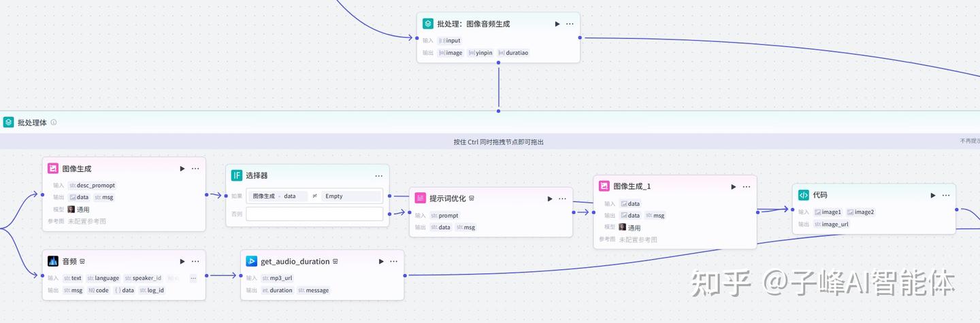980x323 pixels.
Task: Click the not-equal operator in 选择器 condition
Action: coord(314,196)
